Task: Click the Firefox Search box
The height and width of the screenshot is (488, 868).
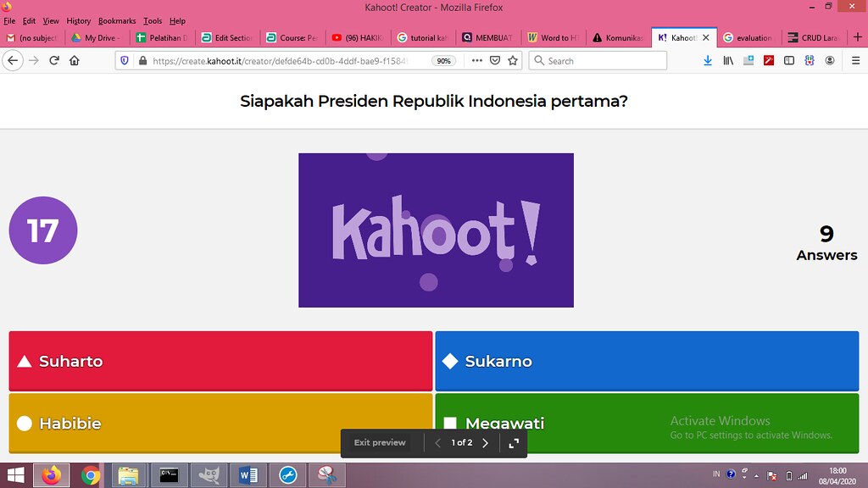Action: 598,61
